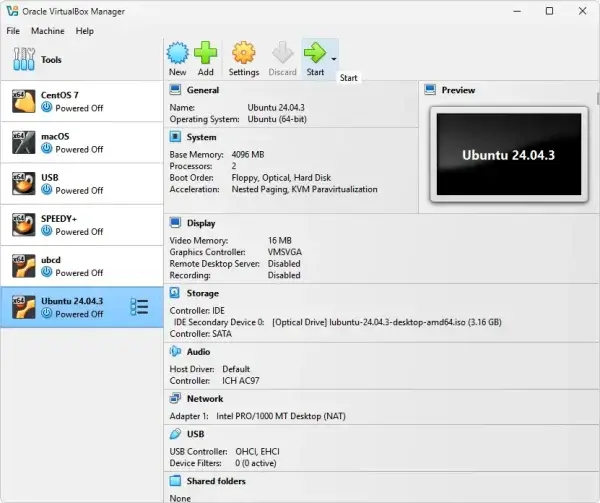Open the Display settings heading link

[x=201, y=223]
